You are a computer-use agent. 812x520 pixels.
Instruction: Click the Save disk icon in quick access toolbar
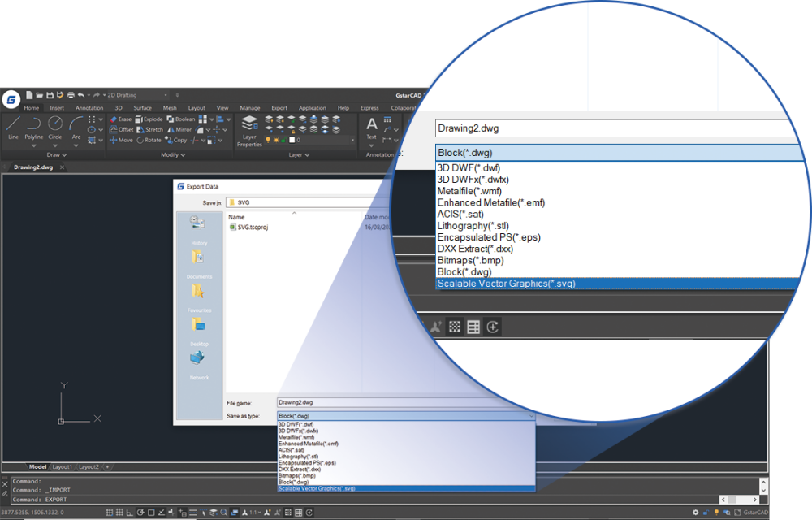click(x=50, y=95)
